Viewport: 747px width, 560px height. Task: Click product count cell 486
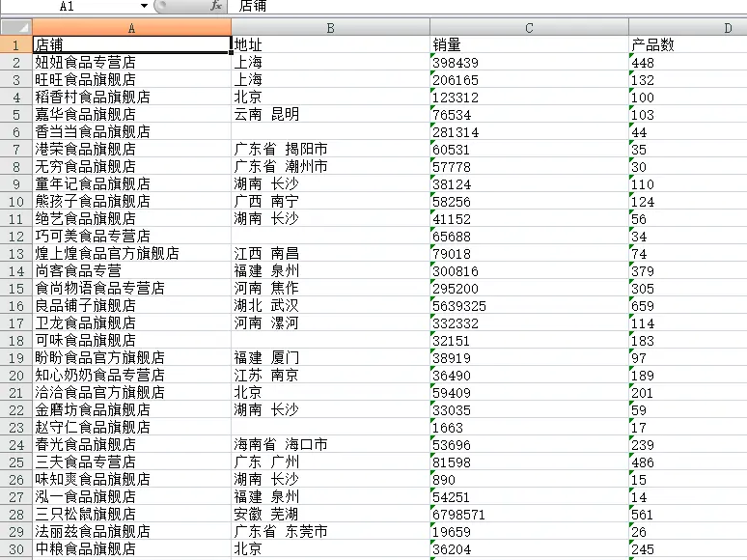coord(688,462)
